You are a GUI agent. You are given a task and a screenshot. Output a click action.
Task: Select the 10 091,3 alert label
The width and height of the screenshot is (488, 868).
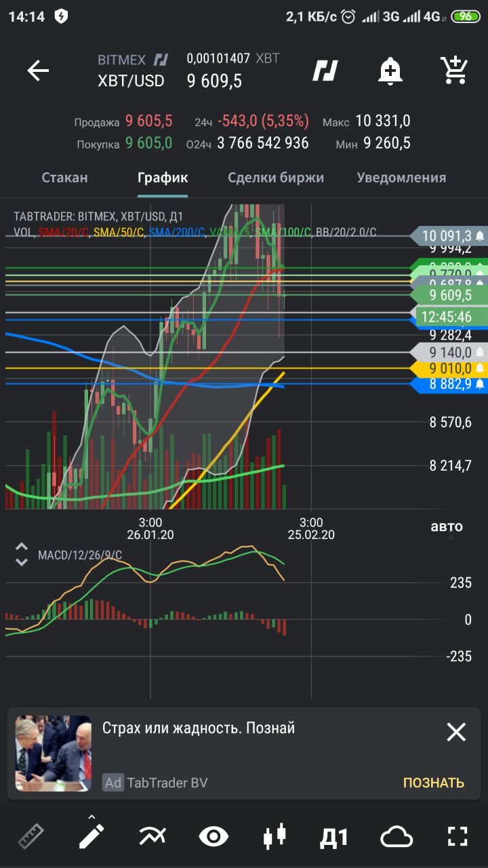[x=447, y=236]
